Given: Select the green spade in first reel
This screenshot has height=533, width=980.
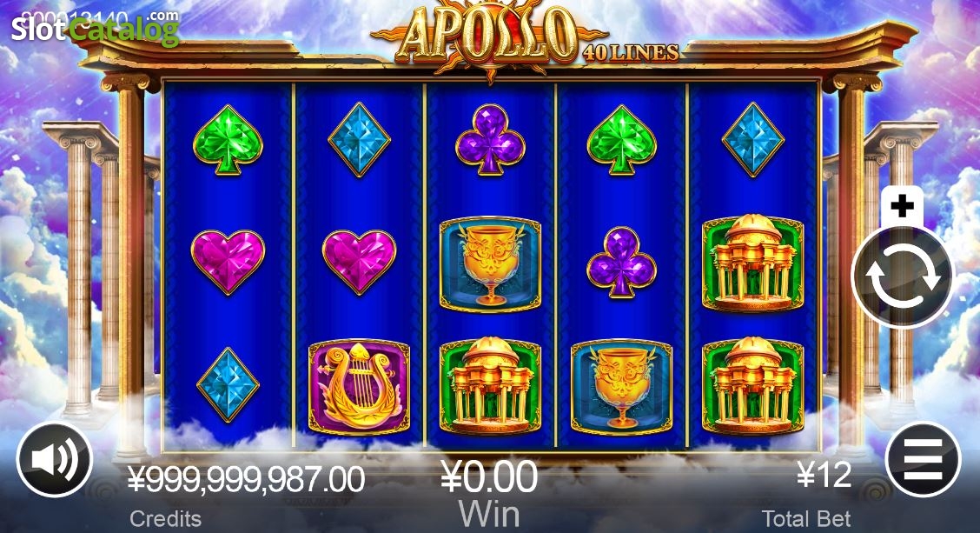Looking at the screenshot, I should [x=228, y=139].
